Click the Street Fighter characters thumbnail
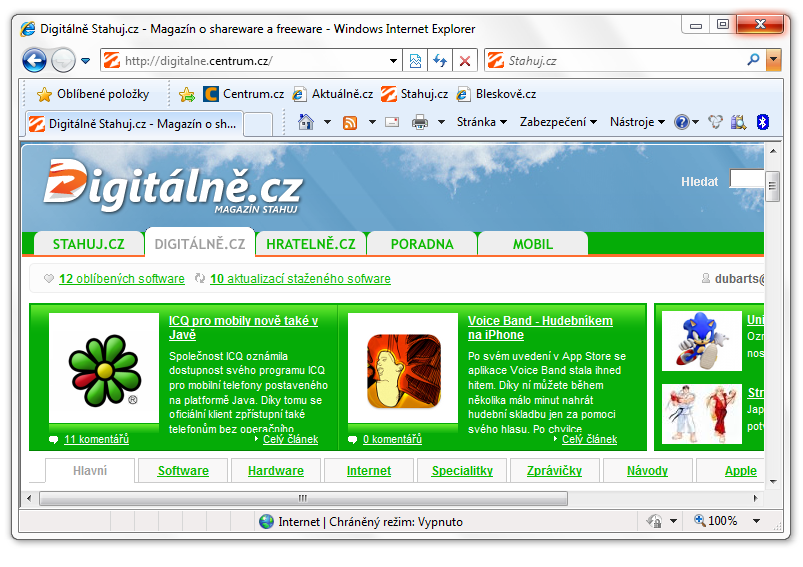The height and width of the screenshot is (567, 803). 702,414
